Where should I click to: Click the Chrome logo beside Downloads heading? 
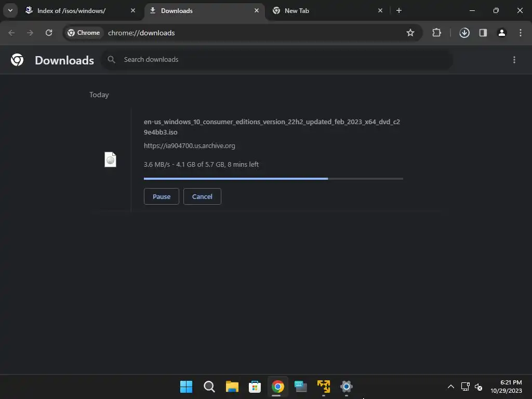coord(17,60)
